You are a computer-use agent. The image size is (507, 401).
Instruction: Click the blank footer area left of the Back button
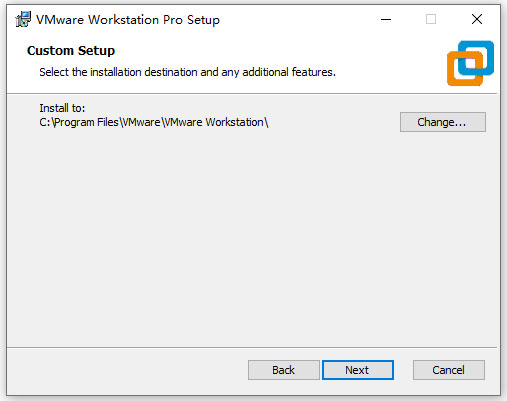point(127,370)
